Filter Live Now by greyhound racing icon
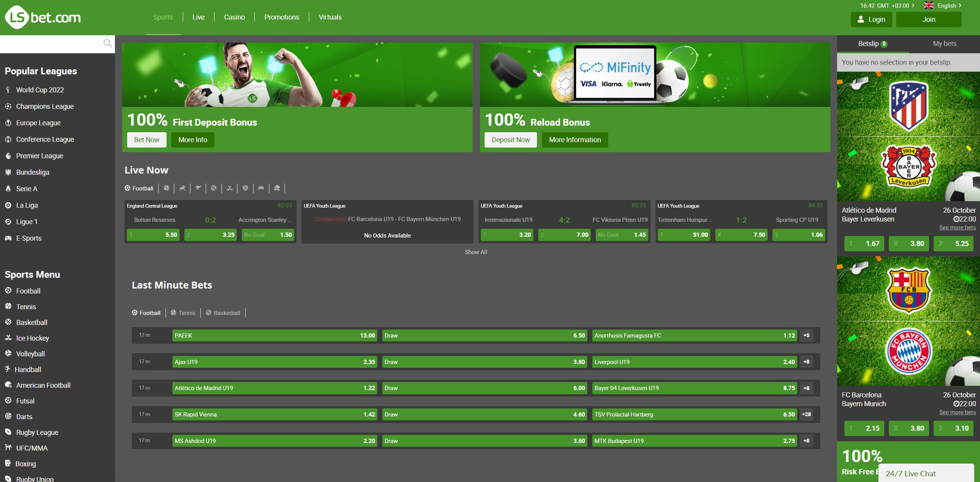 [x=198, y=188]
